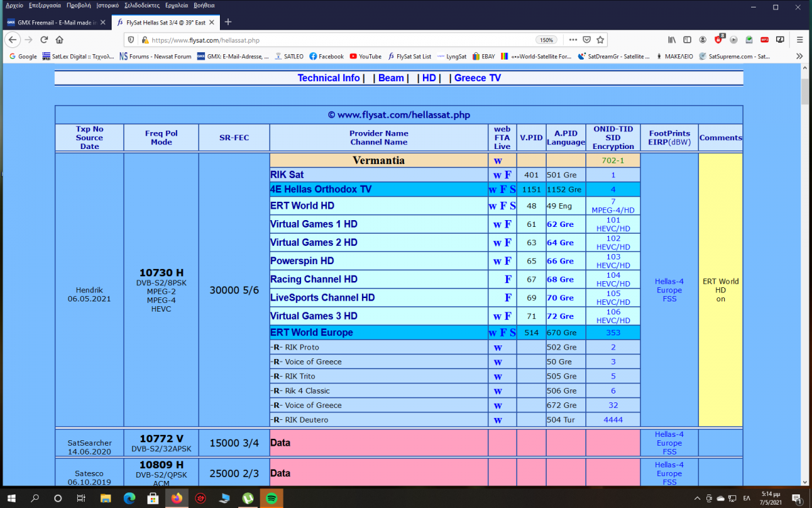Open Racing Channel HD link

coord(314,279)
